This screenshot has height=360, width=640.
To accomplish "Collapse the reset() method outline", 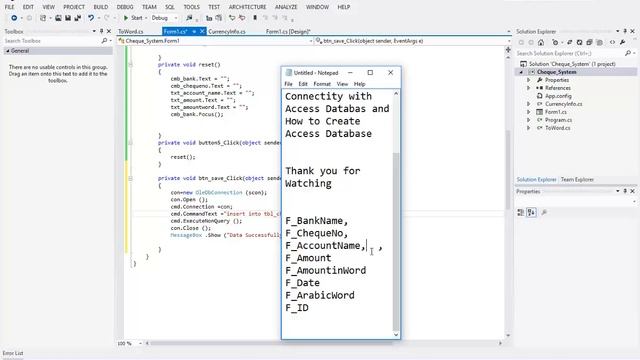I will click(131, 64).
